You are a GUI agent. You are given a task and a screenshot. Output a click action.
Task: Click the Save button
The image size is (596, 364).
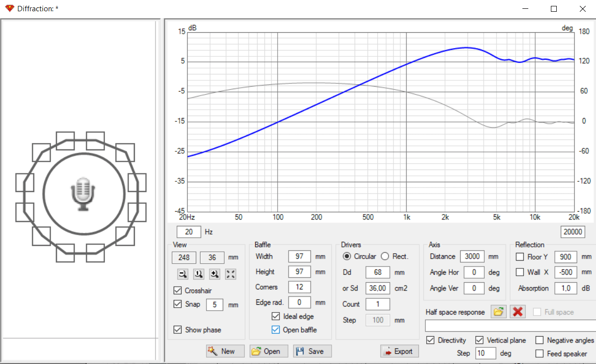coord(312,351)
